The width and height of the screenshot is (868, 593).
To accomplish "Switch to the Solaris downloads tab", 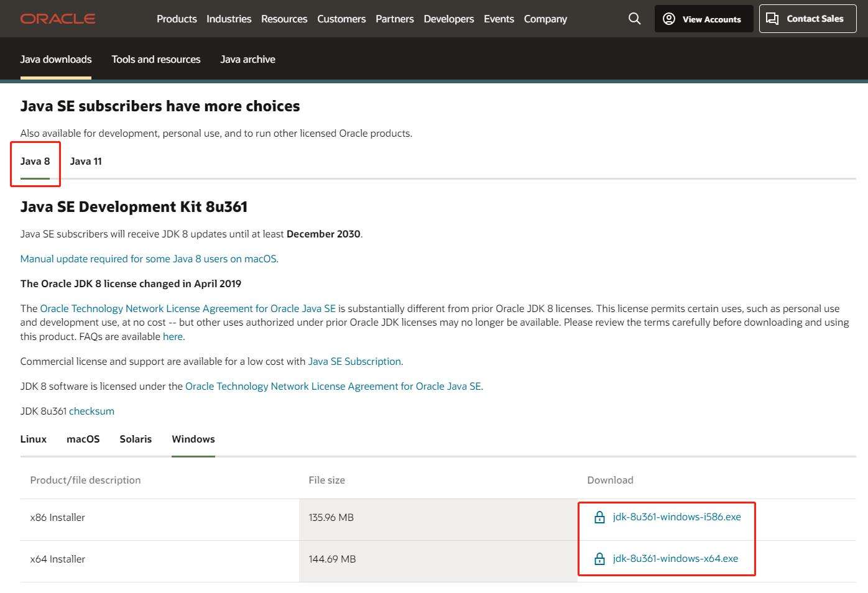I will pyautogui.click(x=136, y=439).
